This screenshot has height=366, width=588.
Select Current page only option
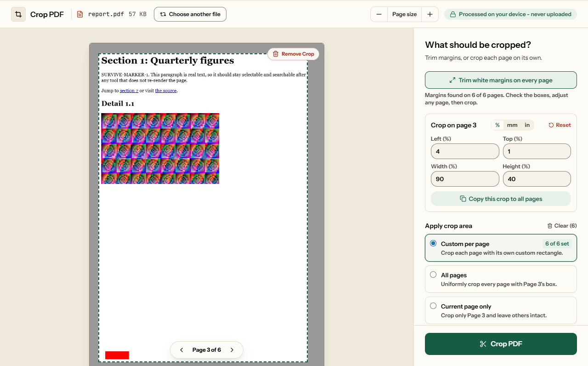point(501,310)
